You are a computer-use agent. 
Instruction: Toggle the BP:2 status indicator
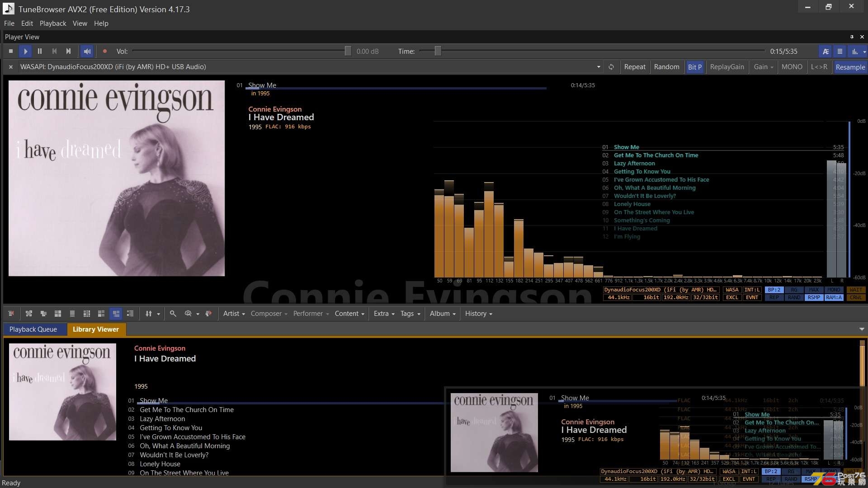tap(774, 290)
